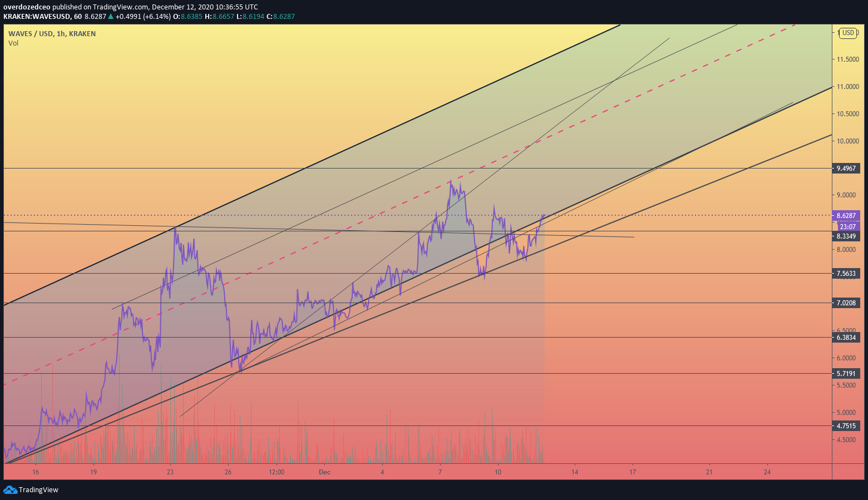Click the USD currency button
The width and height of the screenshot is (868, 500).
pos(848,33)
